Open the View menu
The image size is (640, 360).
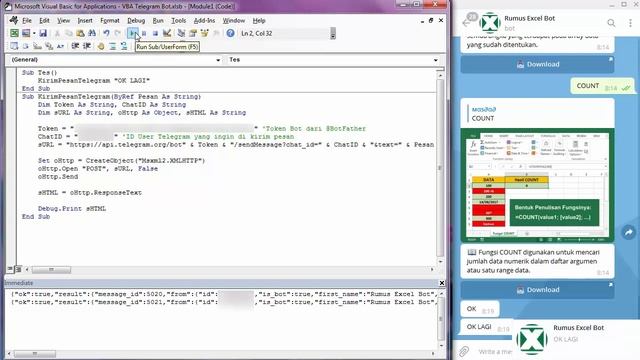[x=63, y=20]
